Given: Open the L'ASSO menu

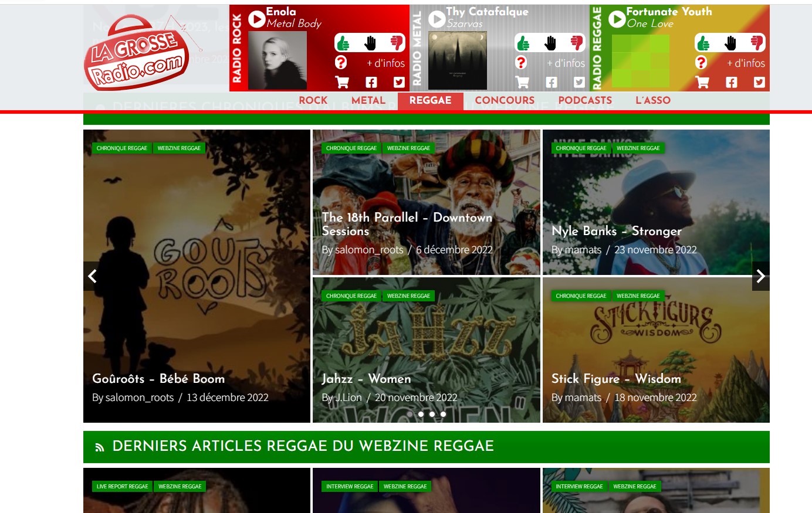Looking at the screenshot, I should [653, 100].
